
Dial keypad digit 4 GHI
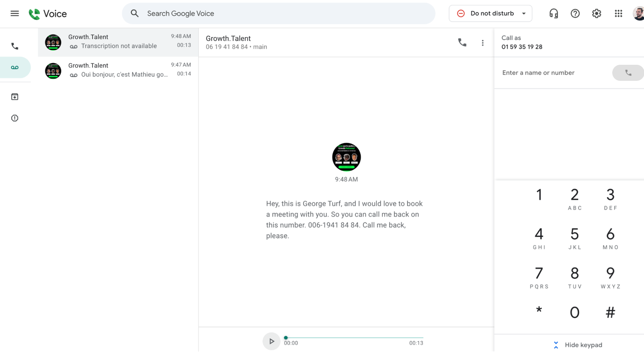tap(539, 238)
